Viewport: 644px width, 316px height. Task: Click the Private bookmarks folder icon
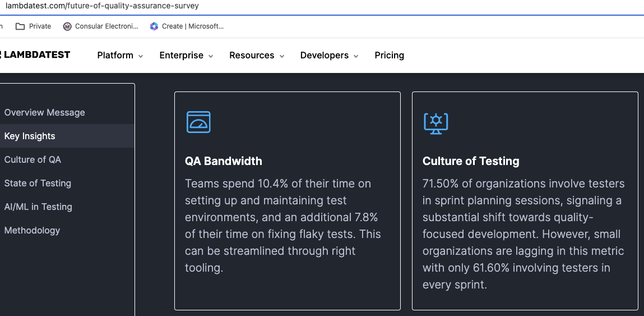click(x=20, y=26)
